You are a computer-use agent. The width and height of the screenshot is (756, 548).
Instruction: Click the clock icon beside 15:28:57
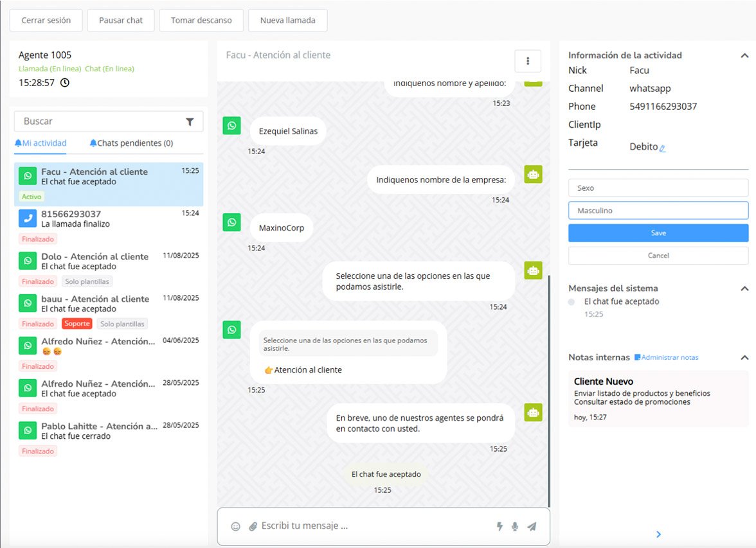pos(65,83)
